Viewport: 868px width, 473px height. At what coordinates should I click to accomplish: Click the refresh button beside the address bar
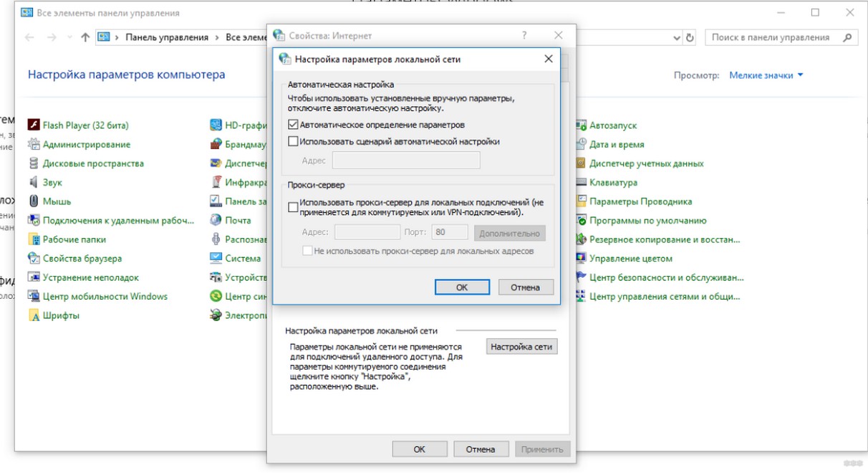[x=690, y=37]
